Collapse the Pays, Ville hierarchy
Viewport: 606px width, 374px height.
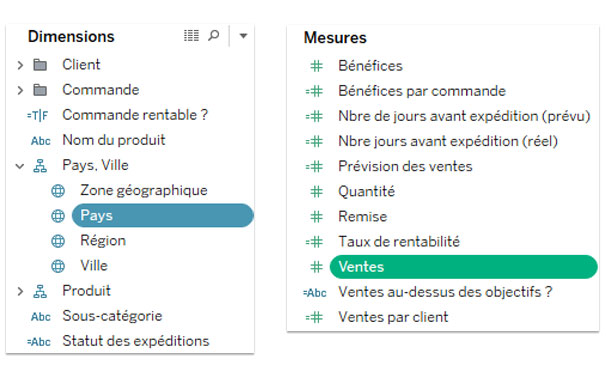[20, 166]
